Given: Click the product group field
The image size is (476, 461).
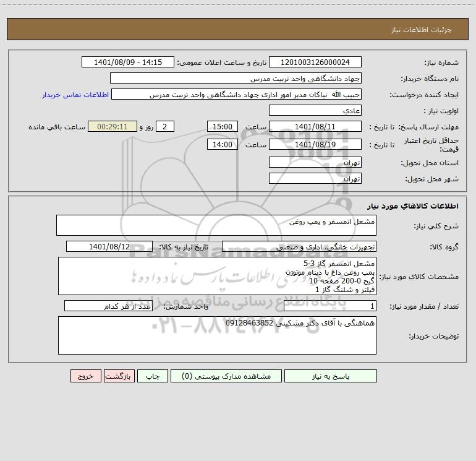Looking at the screenshot, I should (x=299, y=246).
